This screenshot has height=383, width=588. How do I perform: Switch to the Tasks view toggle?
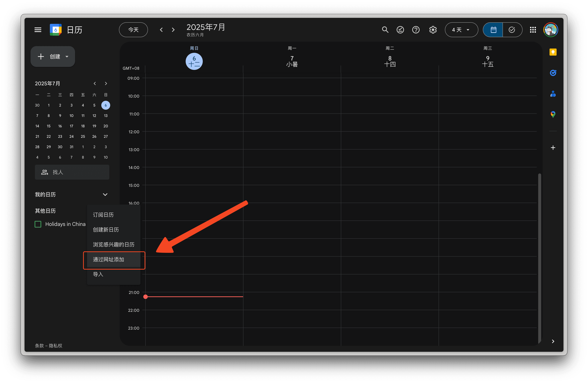(x=512, y=30)
